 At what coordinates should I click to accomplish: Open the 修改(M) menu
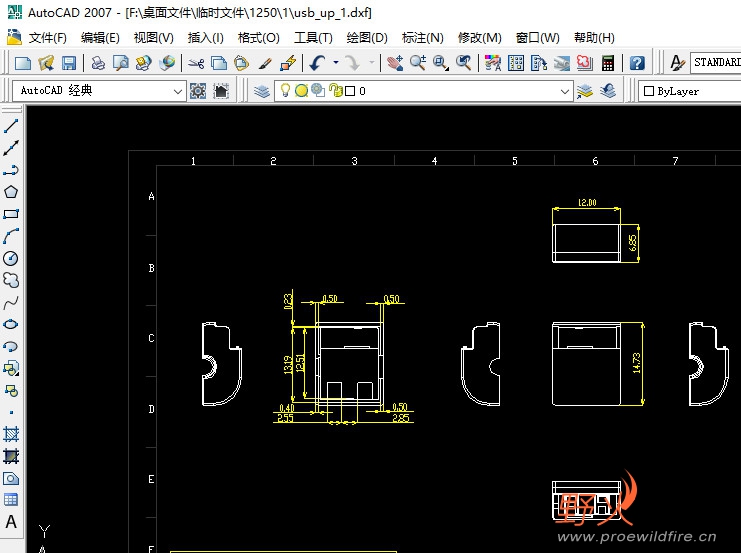480,37
